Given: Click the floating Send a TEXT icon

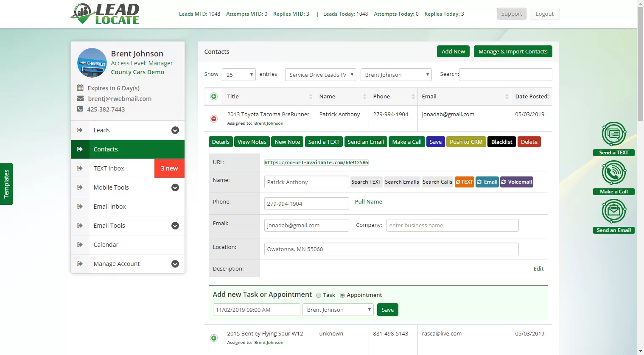Looking at the screenshot, I should pos(614,139).
